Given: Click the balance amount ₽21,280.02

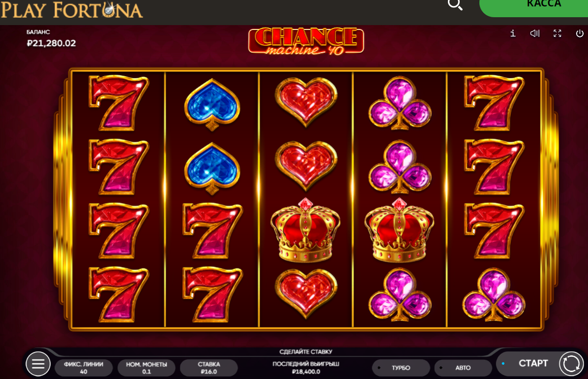Looking at the screenshot, I should pyautogui.click(x=51, y=43).
